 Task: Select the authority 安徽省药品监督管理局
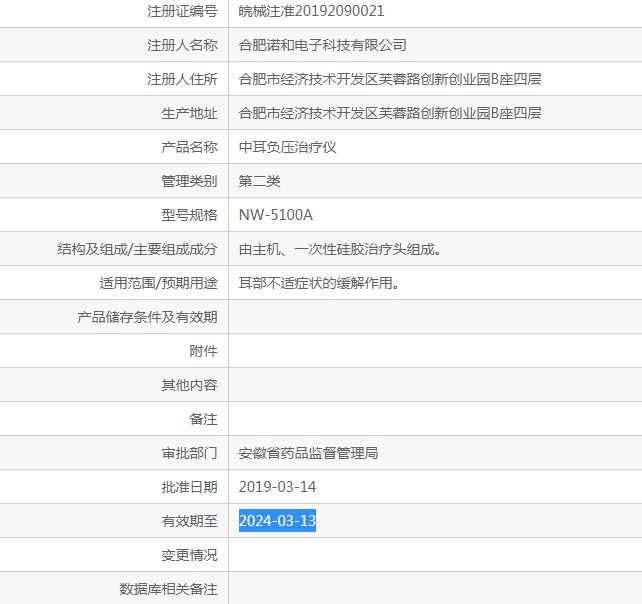(308, 453)
